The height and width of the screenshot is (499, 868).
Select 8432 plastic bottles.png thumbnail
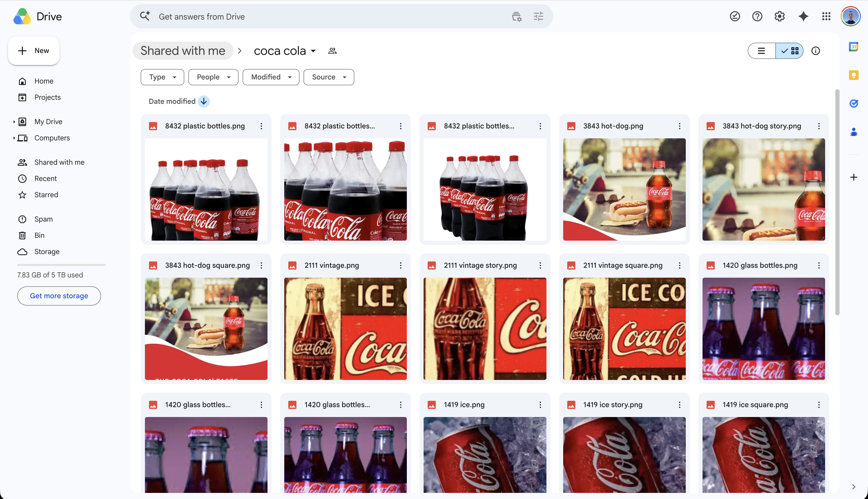(x=206, y=189)
